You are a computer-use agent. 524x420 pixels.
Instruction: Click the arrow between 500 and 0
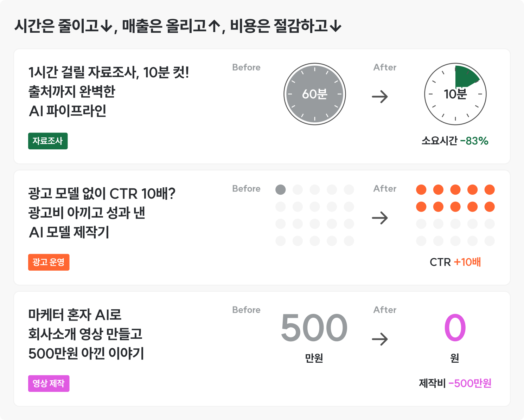(380, 339)
